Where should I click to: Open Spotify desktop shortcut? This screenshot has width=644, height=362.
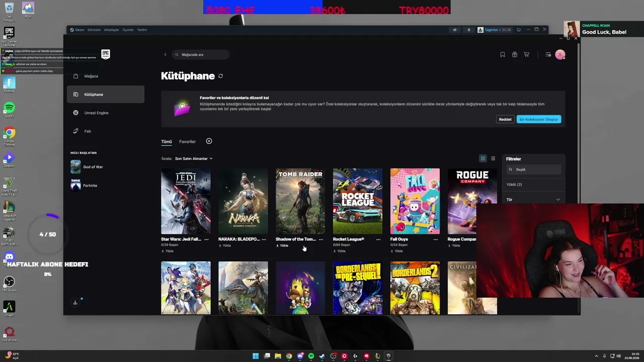pos(9,110)
